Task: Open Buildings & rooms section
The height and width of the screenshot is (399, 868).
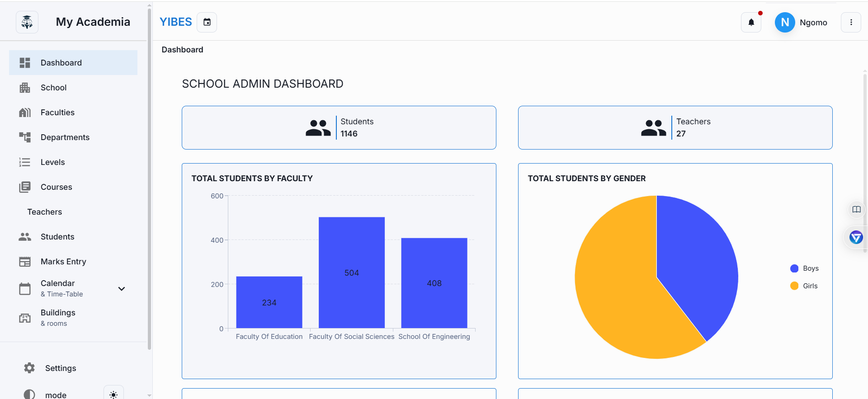Action: [58, 318]
